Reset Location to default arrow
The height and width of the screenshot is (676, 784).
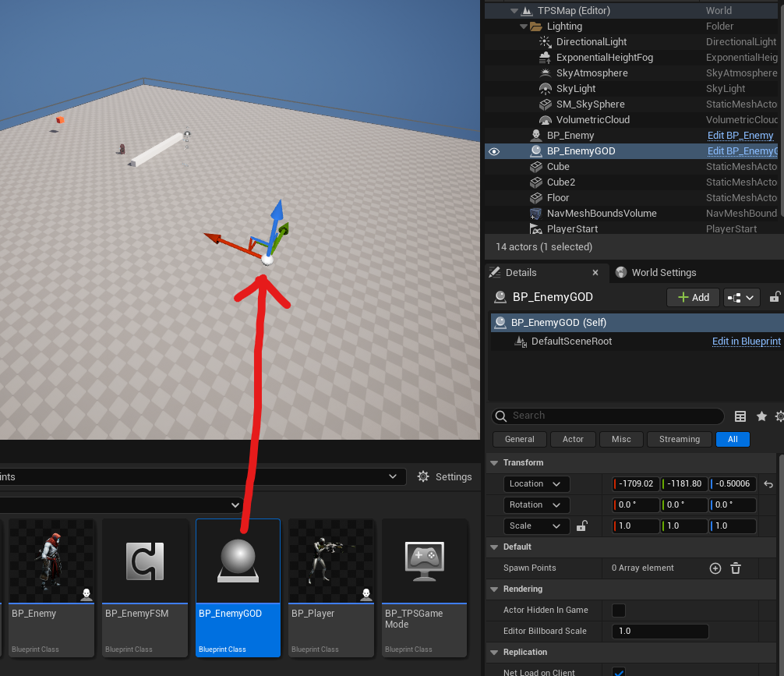coord(768,484)
